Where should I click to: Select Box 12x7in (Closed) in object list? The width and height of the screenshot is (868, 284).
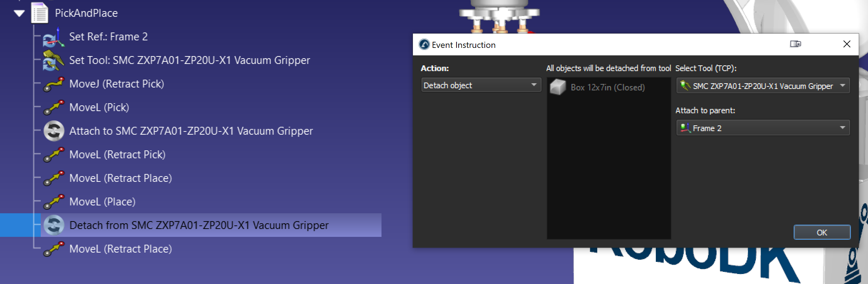pos(607,88)
